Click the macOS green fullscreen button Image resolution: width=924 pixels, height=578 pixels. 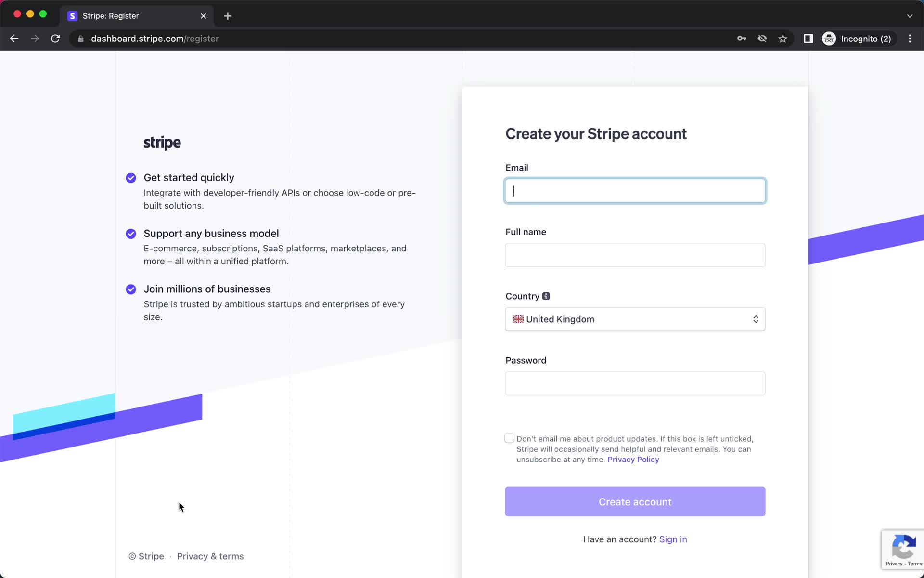(43, 14)
